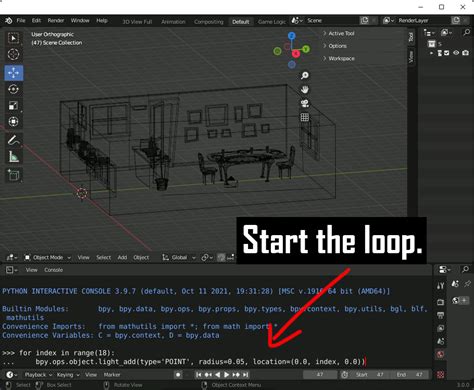Click the Y axis on the navigation gizmo
The height and width of the screenshot is (390, 474).
point(306,49)
